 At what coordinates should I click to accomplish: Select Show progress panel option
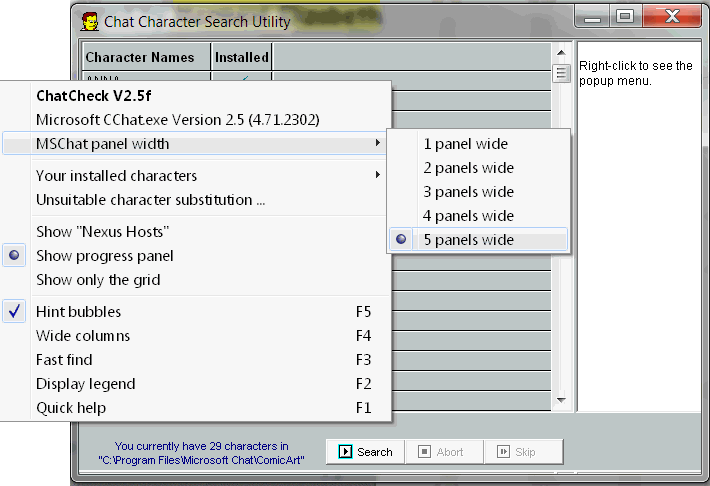[x=104, y=256]
